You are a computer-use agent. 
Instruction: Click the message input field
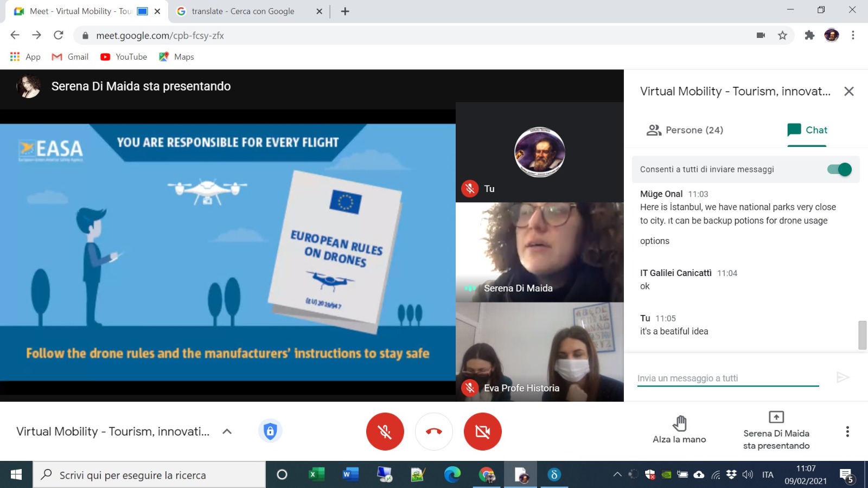(728, 378)
